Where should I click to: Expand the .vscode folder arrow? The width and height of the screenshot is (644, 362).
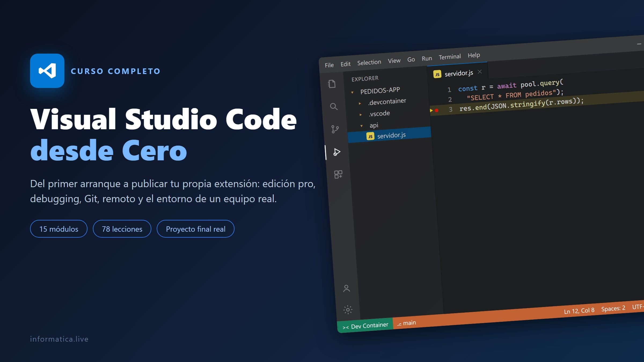361,114
